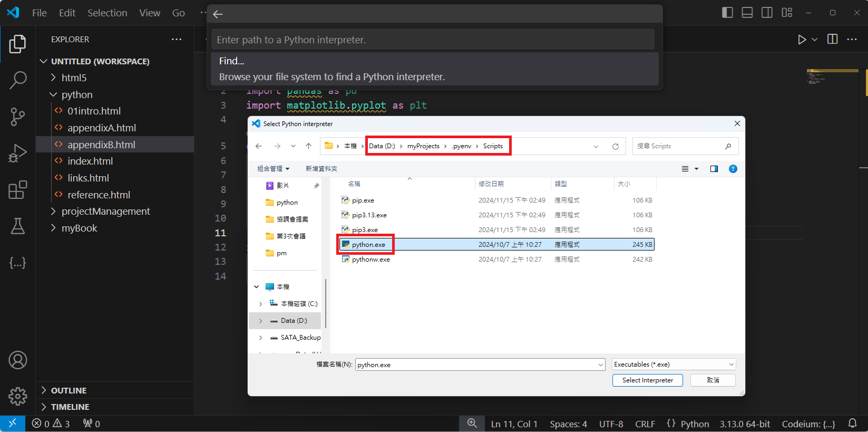The image size is (868, 432).
Task: Expand the html5 folder
Action: (x=74, y=78)
